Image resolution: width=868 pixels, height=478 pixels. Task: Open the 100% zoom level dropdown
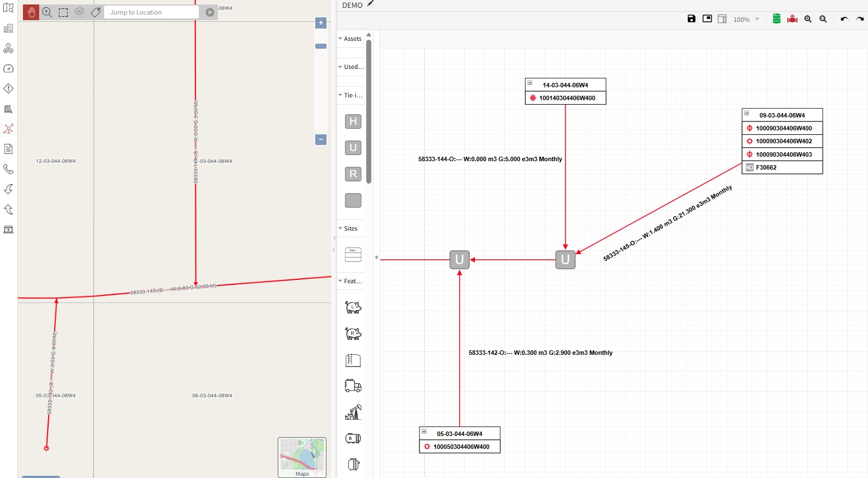coord(746,18)
